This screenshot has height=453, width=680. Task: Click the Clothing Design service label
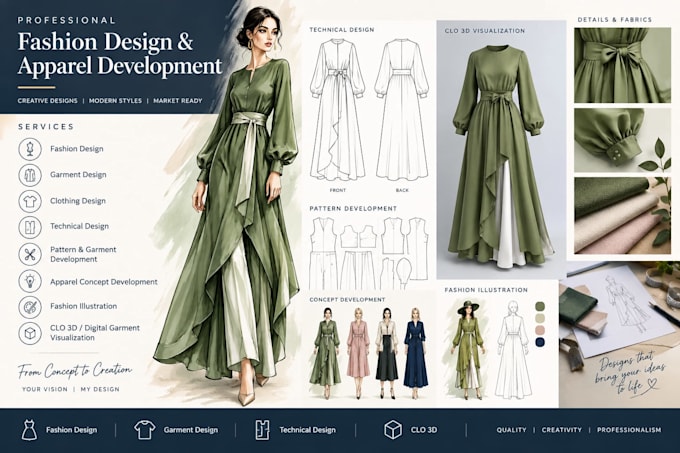(x=78, y=201)
